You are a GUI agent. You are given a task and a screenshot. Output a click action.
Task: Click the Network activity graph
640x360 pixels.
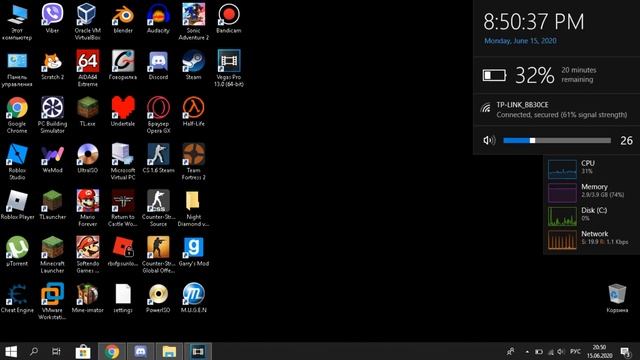click(x=562, y=240)
